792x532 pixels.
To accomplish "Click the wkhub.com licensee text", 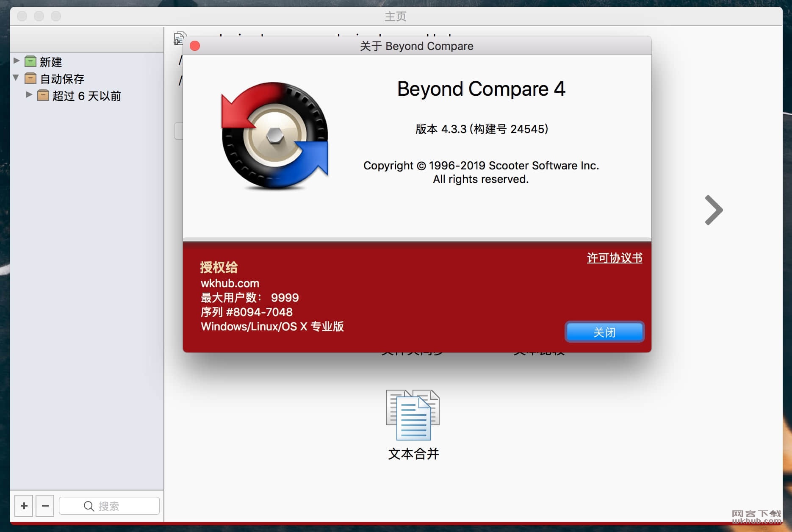I will coord(230,283).
